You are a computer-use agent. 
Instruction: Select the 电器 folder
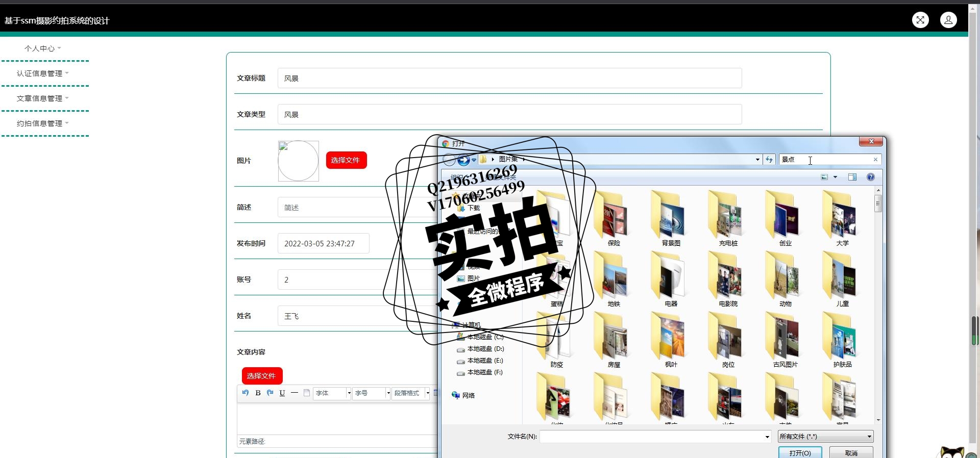coord(671,279)
